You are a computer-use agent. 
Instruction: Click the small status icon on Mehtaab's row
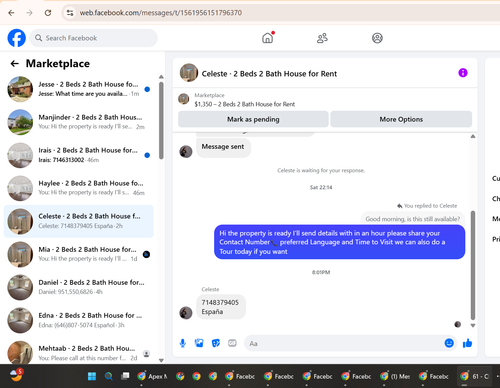pyautogui.click(x=146, y=354)
